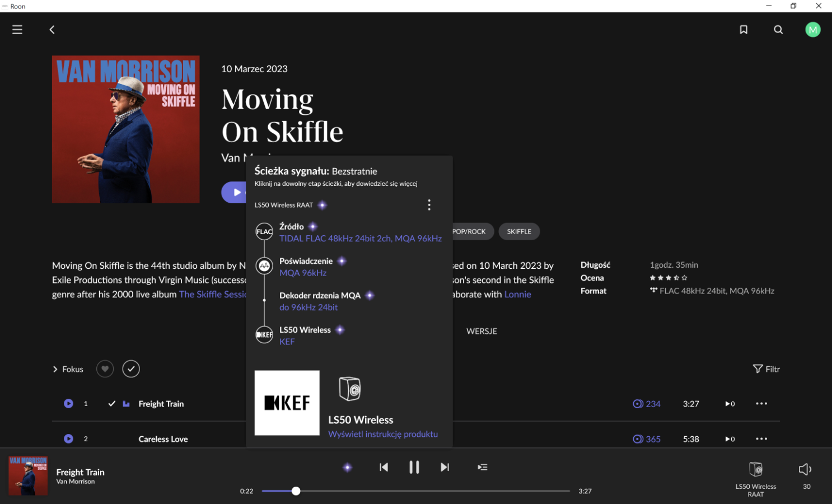Click play count 234 for Freight Train
Image resolution: width=832 pixels, height=504 pixels.
point(647,404)
